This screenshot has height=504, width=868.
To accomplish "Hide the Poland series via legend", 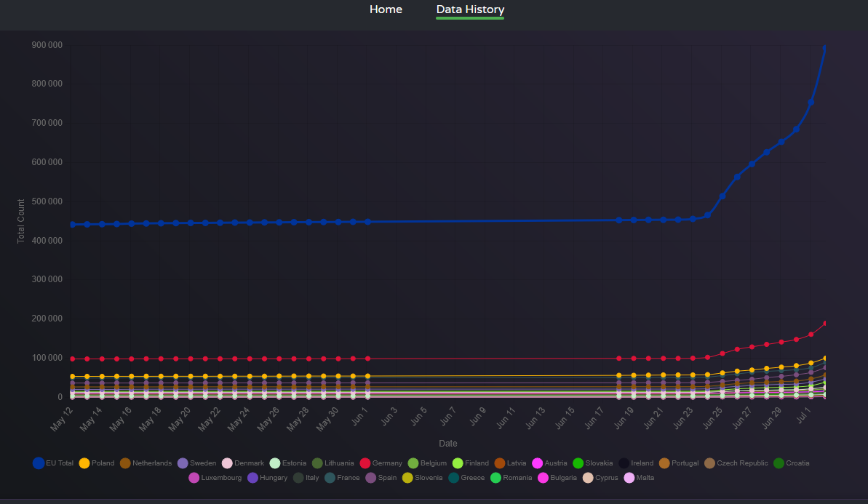I will coord(96,463).
